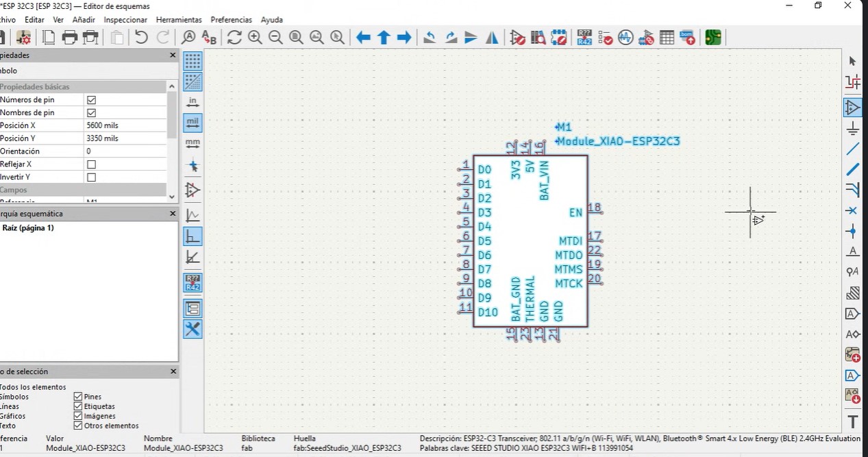
Task: Open the Ayuda menu
Action: tap(272, 20)
